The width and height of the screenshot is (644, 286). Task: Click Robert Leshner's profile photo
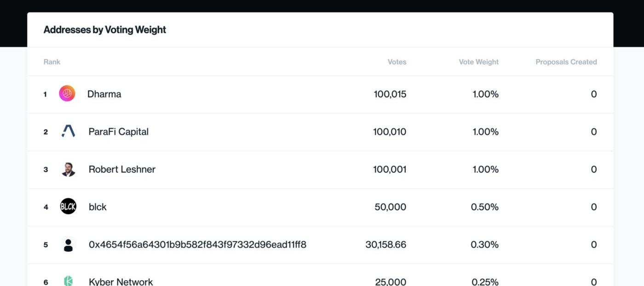tap(68, 169)
